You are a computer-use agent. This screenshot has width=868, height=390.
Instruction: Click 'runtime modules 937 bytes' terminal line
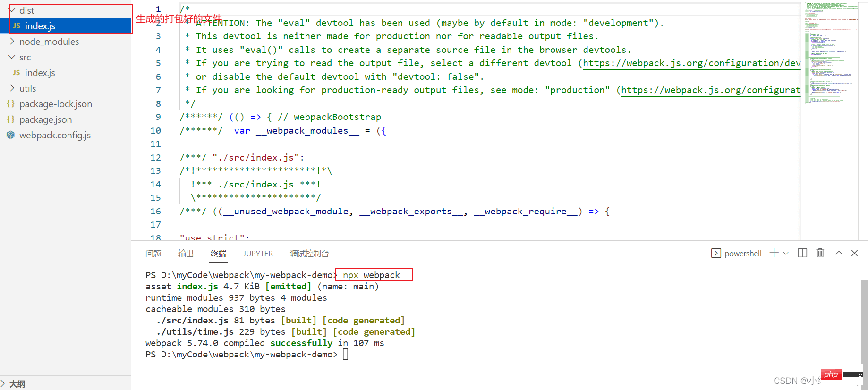point(236,298)
